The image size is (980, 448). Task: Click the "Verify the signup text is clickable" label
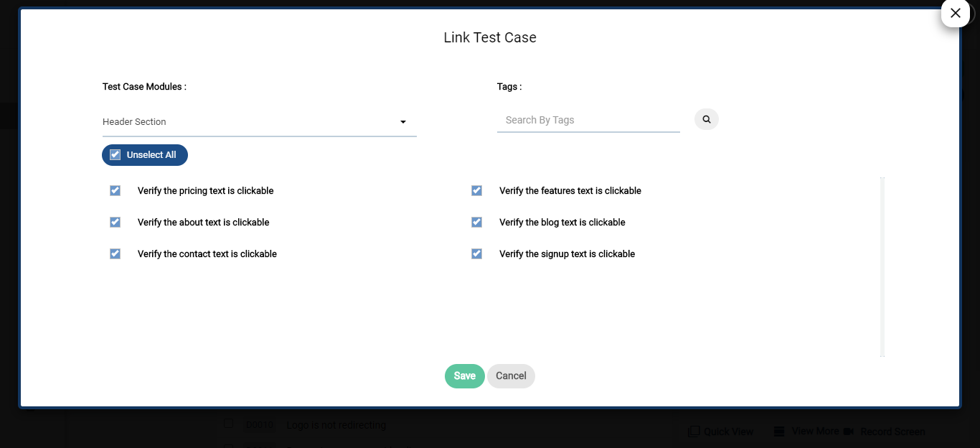pos(567,254)
